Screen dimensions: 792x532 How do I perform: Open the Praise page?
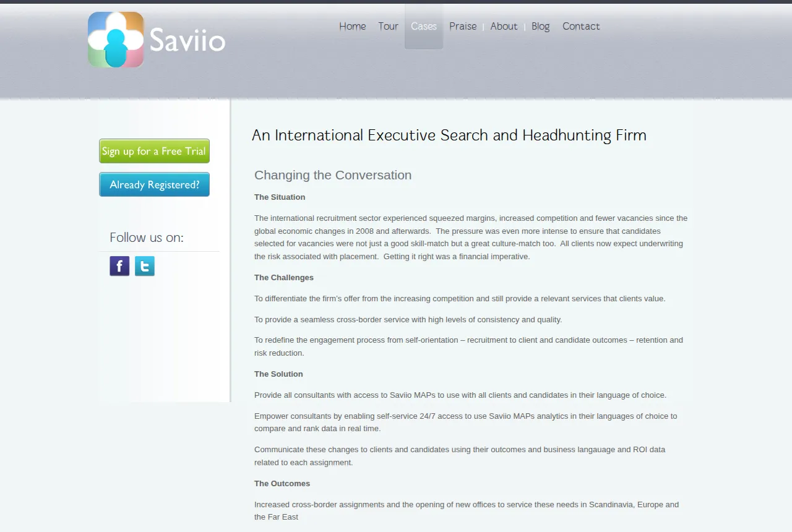point(463,26)
